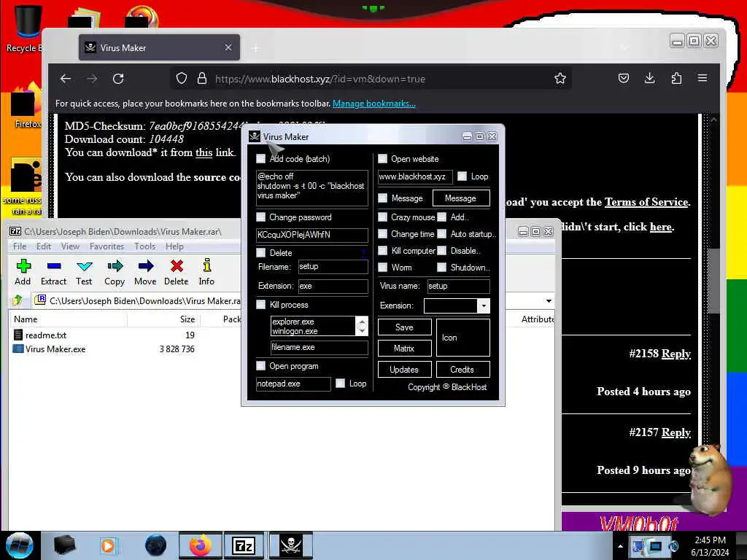Click the Move icon in 7-Zip
This screenshot has height=560, width=747.
[145, 272]
